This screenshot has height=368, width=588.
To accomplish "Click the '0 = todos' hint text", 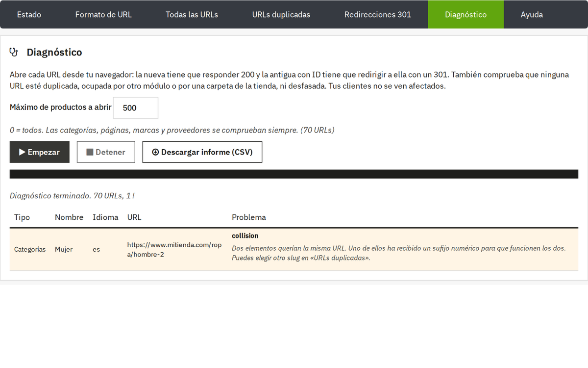I will (x=172, y=130).
